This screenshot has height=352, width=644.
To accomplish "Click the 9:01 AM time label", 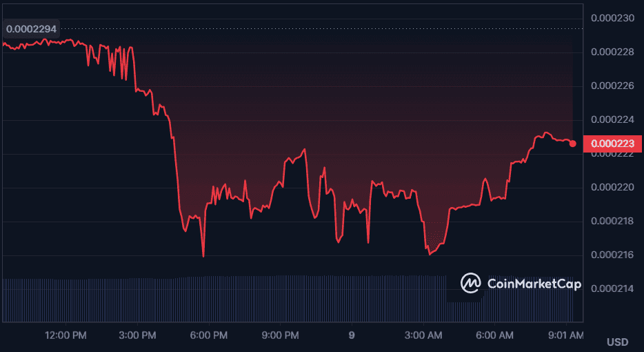I will coord(566,335).
